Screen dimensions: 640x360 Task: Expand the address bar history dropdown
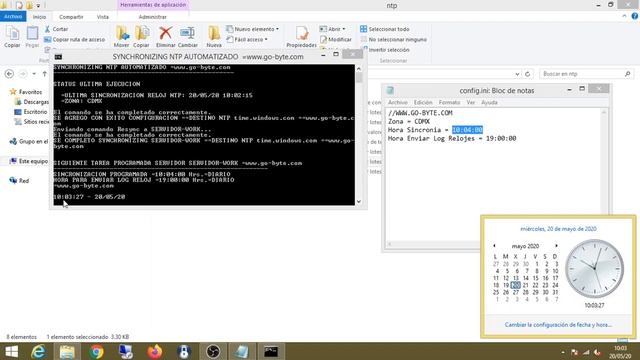517,74
